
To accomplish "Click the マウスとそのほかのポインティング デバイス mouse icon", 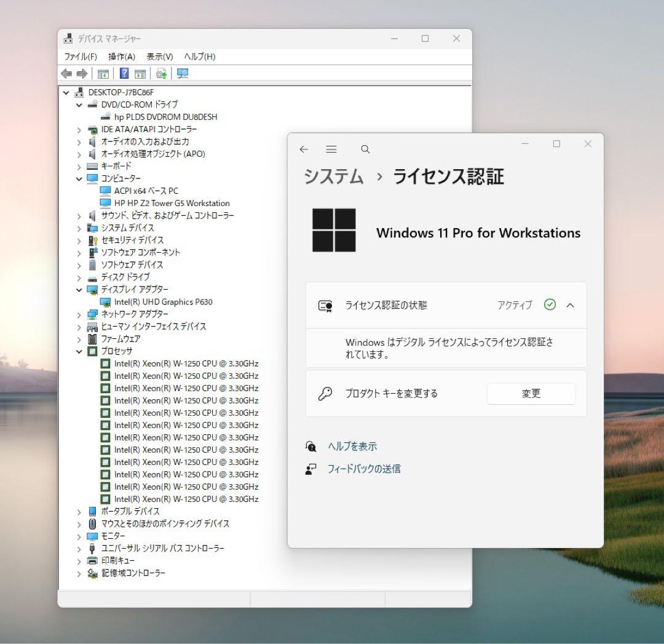I will [x=92, y=523].
